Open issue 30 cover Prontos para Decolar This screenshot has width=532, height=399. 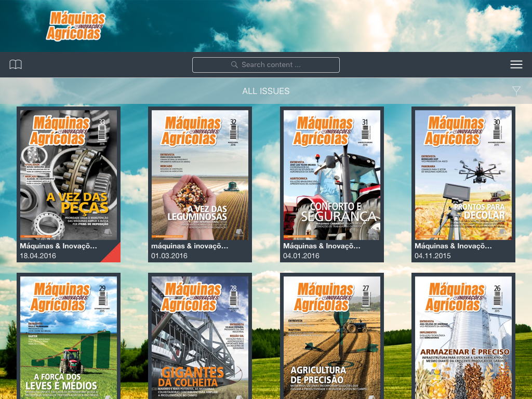pos(463,175)
